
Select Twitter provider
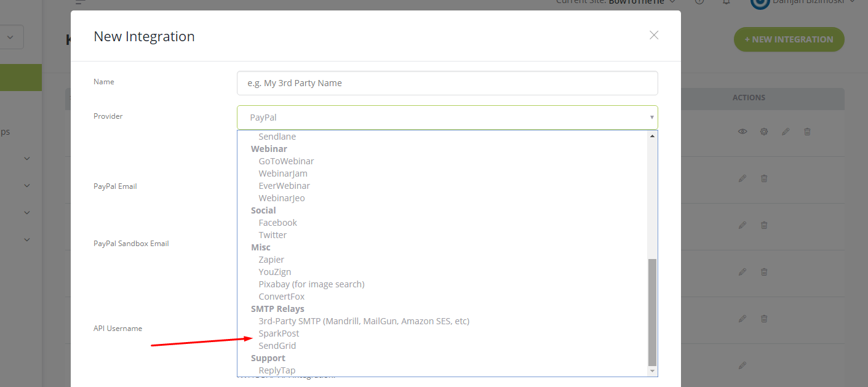pos(273,235)
